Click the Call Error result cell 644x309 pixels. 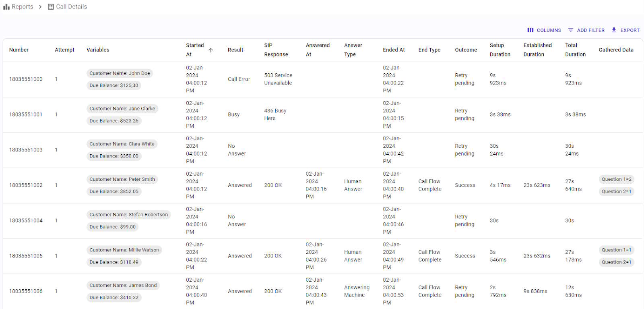(239, 79)
